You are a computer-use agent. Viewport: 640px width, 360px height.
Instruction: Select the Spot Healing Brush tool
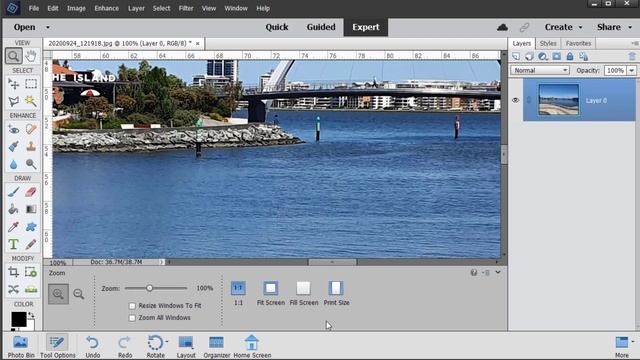tap(31, 129)
